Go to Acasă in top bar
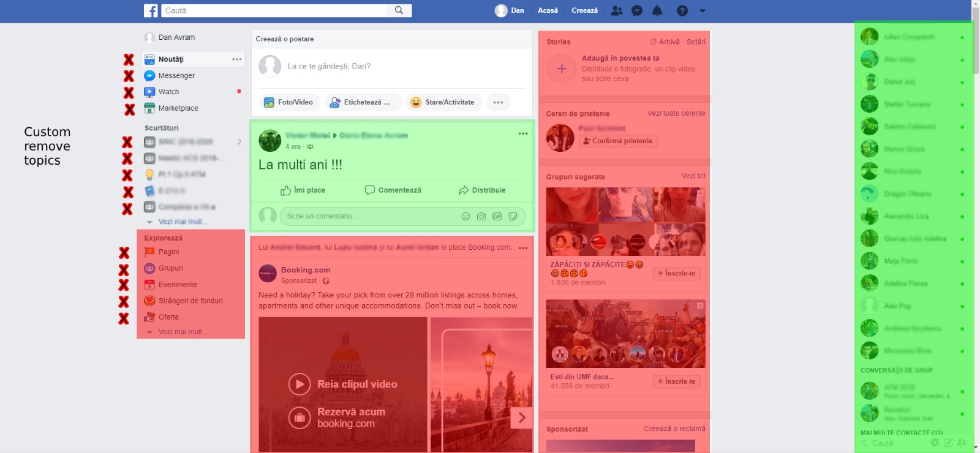 [x=548, y=10]
